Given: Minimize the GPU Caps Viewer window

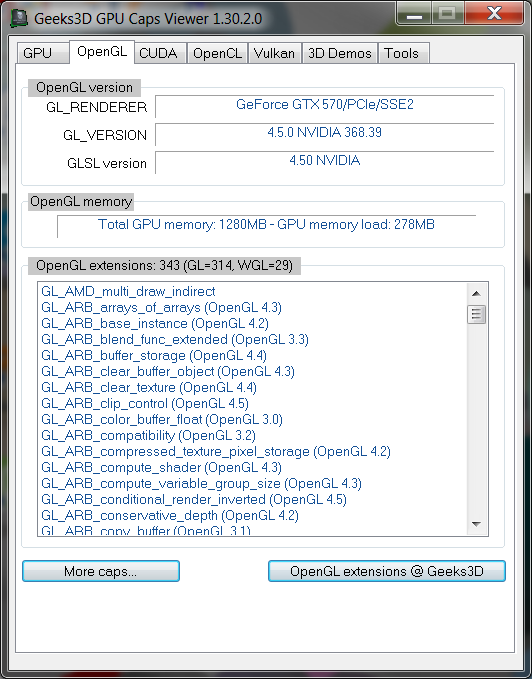Looking at the screenshot, I should click(414, 14).
